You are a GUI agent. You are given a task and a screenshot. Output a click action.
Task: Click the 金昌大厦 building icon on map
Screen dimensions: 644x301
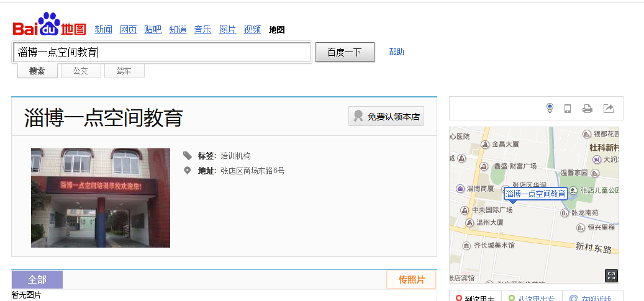(486, 145)
